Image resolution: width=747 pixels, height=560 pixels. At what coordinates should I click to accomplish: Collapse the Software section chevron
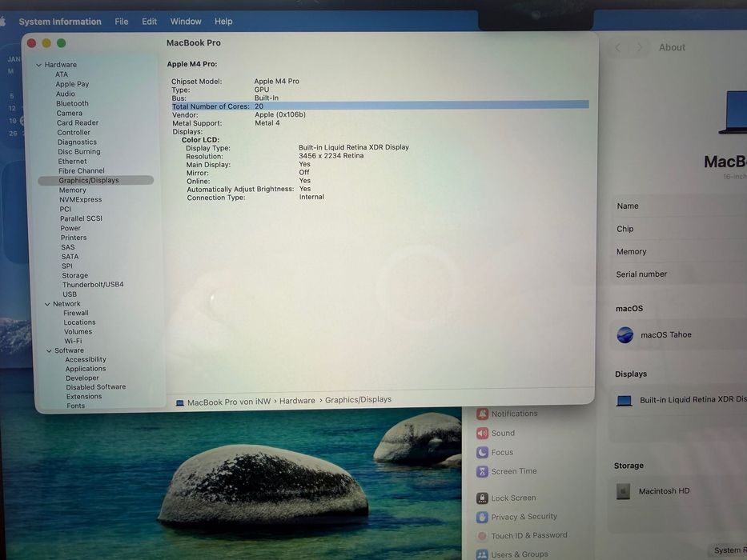point(49,350)
